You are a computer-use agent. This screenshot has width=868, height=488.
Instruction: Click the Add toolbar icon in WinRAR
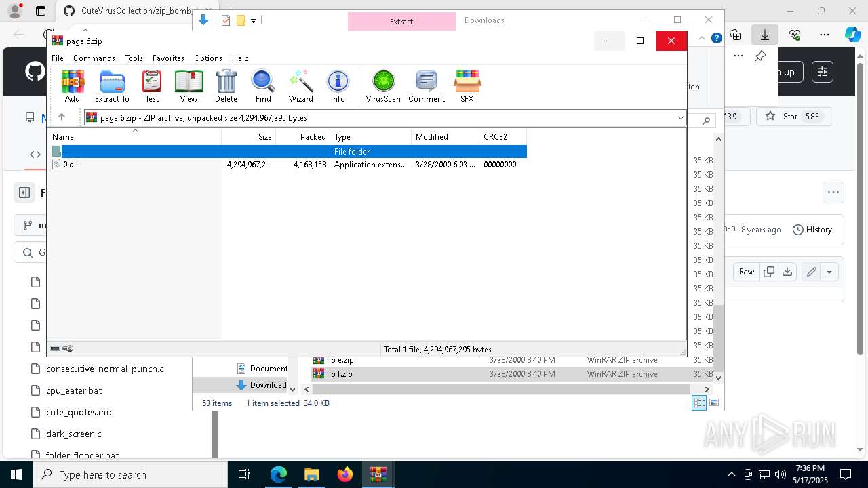73,86
